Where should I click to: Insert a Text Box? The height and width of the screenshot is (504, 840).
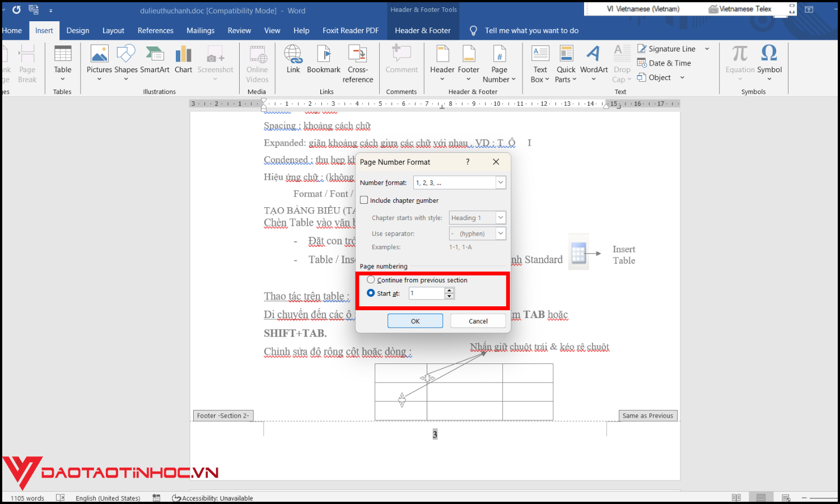(x=540, y=63)
